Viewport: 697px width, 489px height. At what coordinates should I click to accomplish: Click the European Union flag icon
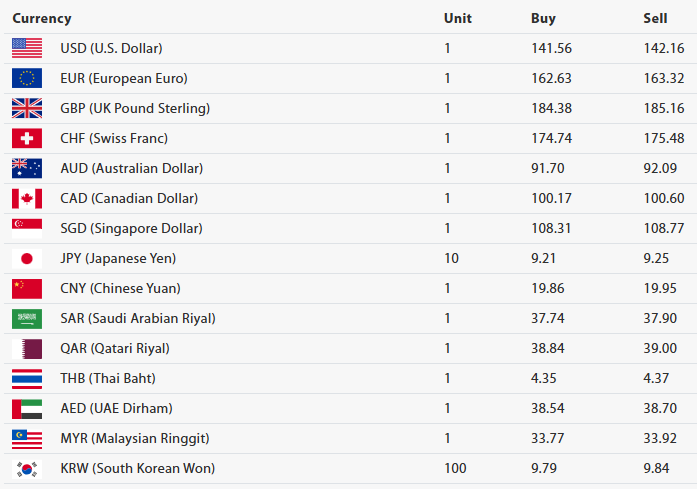[x=27, y=78]
